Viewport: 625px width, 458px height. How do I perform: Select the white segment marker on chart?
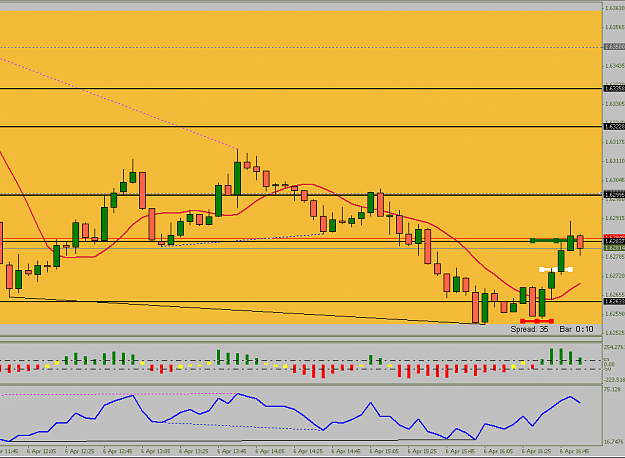point(556,270)
